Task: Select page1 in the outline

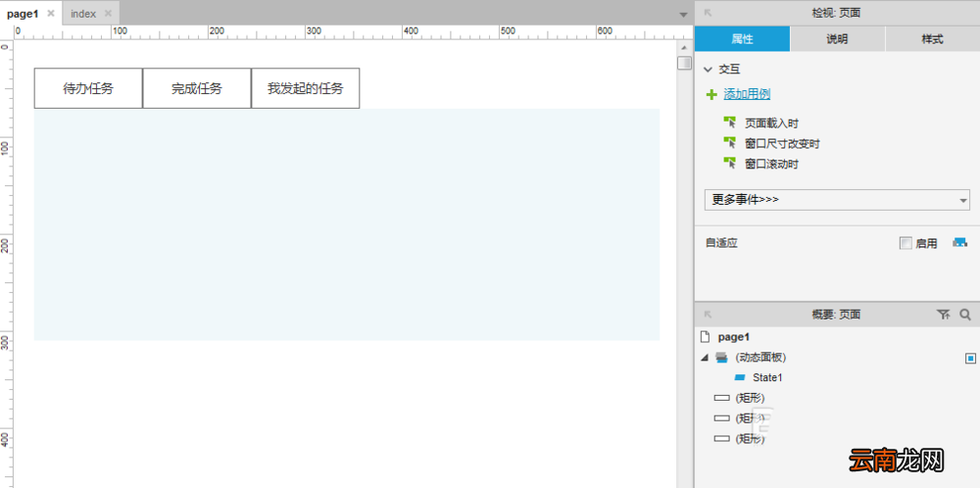Action: pos(734,337)
